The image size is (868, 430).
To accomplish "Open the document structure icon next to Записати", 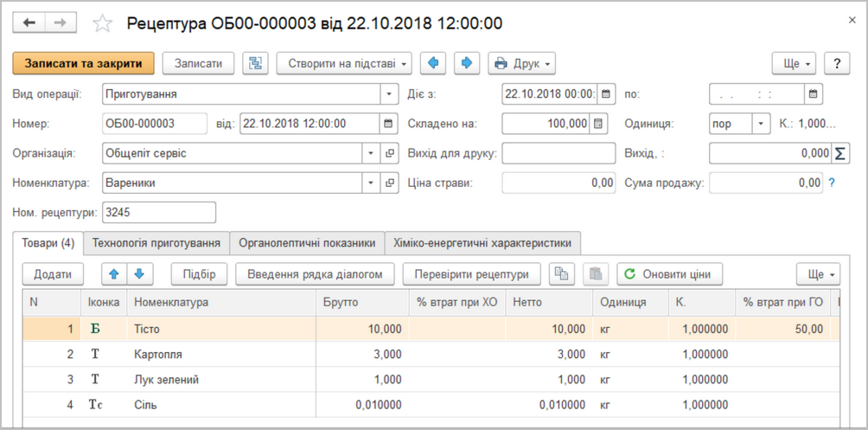I will coord(255,63).
